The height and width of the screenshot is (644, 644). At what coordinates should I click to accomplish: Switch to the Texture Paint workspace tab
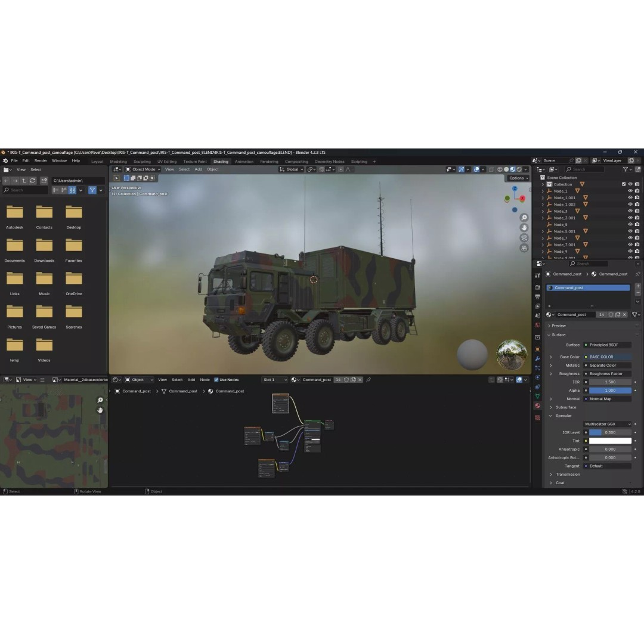coord(195,162)
